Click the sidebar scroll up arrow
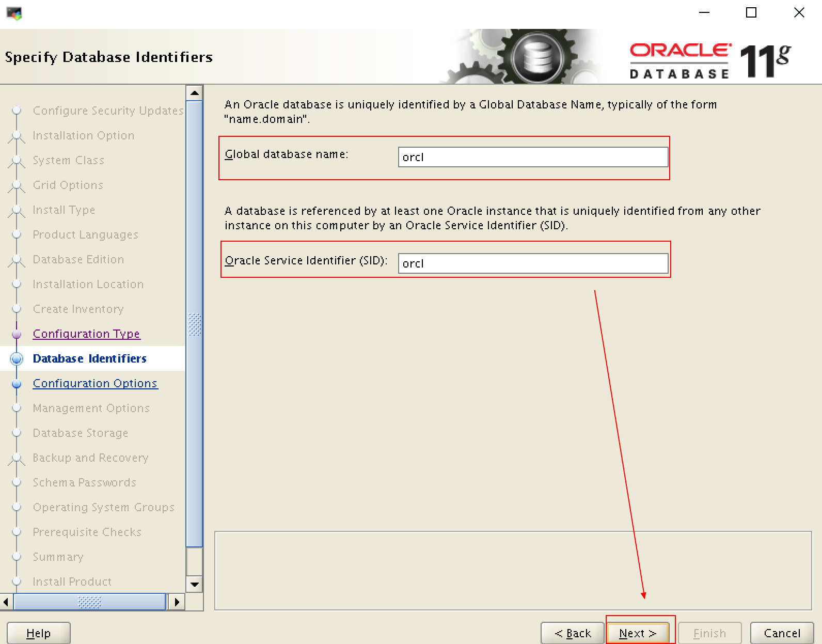822x644 pixels. click(x=195, y=93)
